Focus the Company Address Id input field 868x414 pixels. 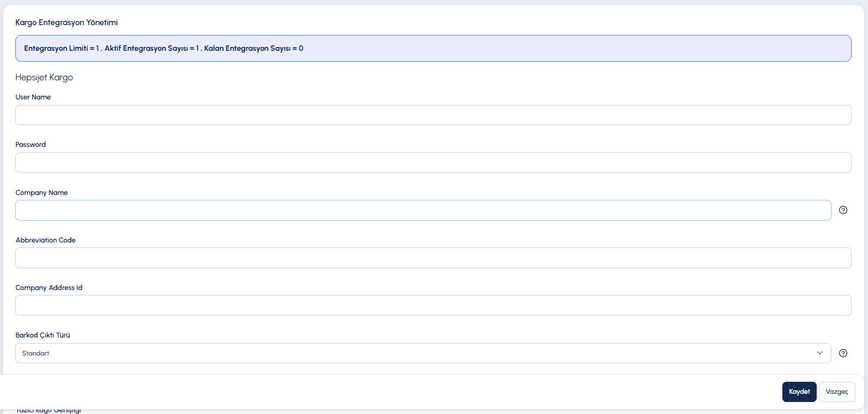433,305
